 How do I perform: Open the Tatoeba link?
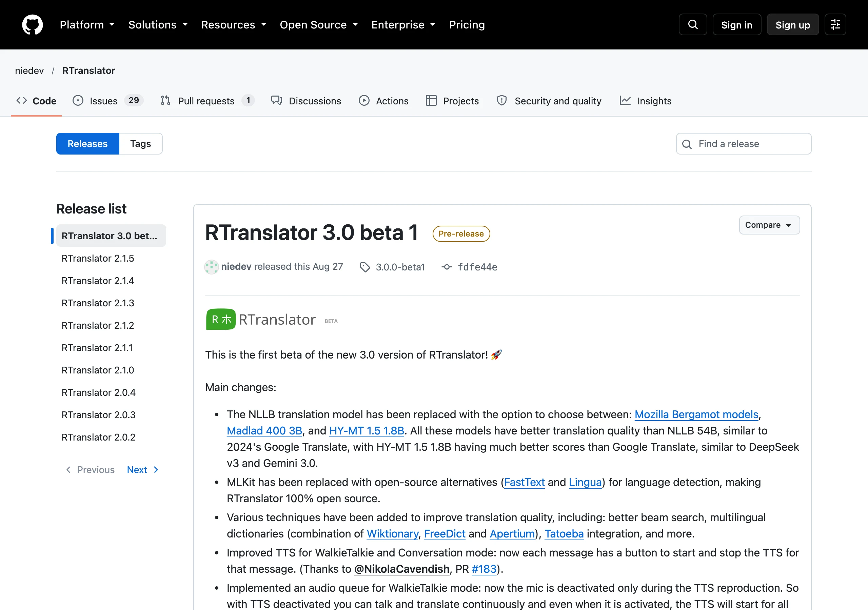coord(564,533)
